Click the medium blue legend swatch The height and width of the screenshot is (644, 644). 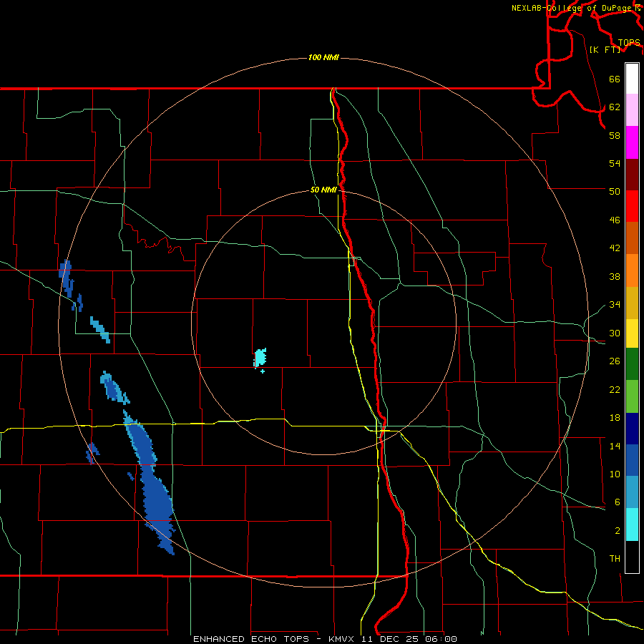click(632, 460)
